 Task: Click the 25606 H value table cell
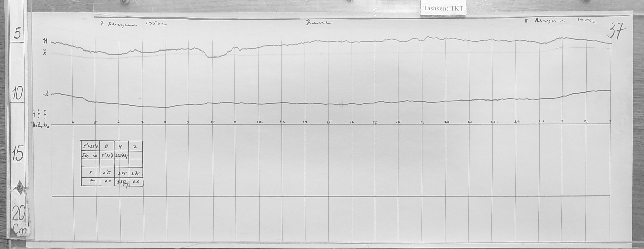tap(122, 155)
